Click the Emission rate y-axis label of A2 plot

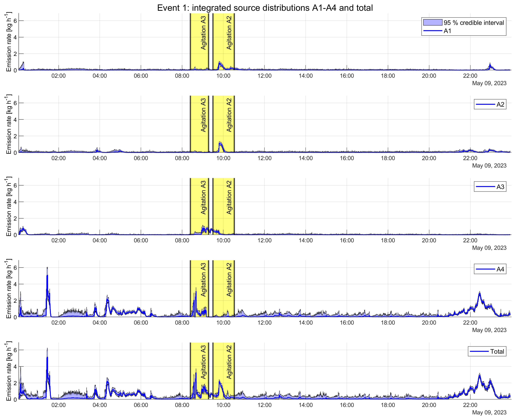pyautogui.click(x=9, y=124)
